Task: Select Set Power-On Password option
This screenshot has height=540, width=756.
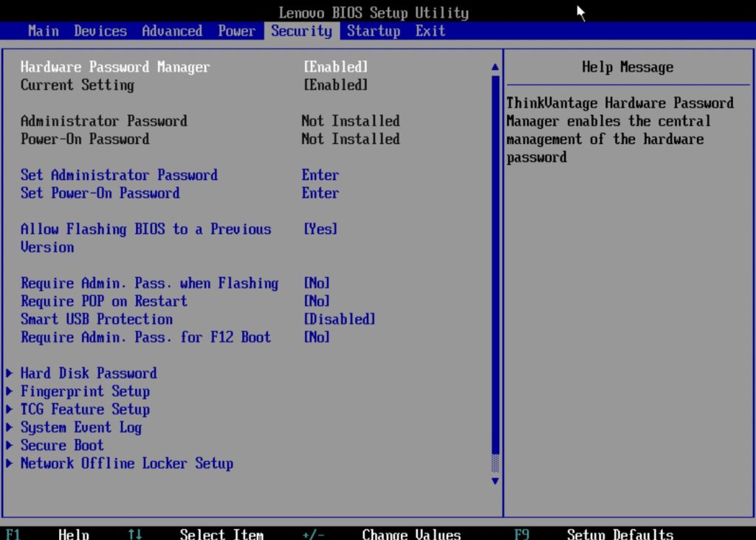Action: click(100, 193)
